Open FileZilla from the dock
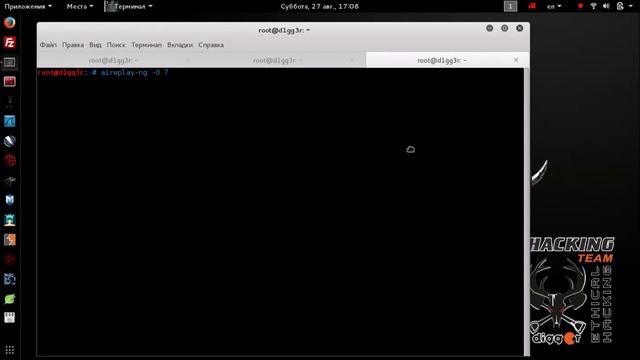 tap(9, 42)
